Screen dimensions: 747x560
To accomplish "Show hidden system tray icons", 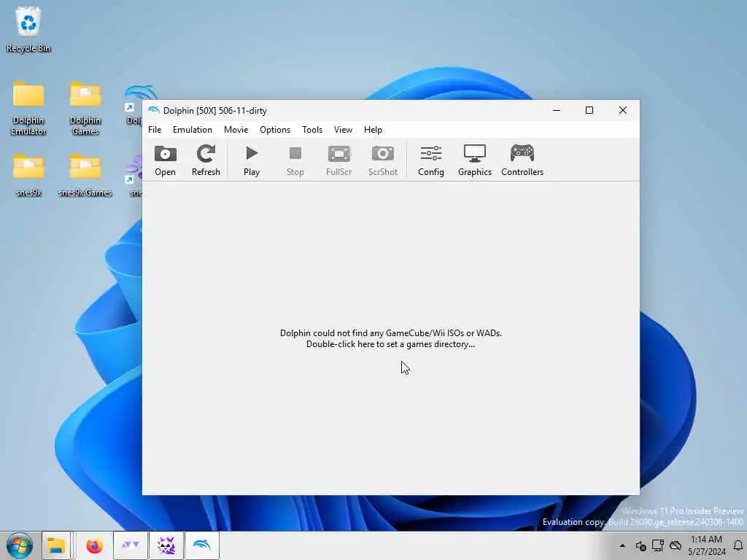I will tap(622, 545).
